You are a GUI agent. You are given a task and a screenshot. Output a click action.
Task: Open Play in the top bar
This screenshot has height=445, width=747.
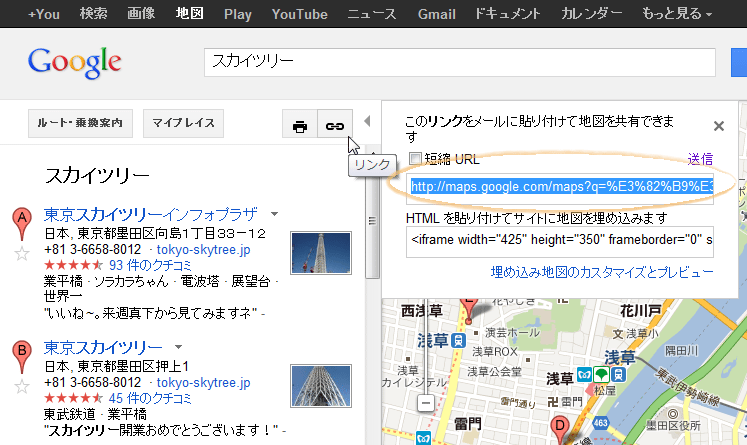[238, 14]
